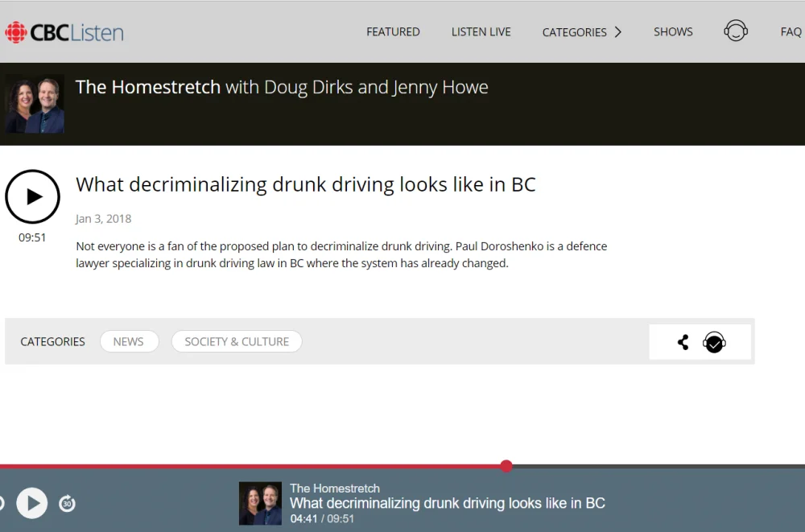Select the Jan 3, 2018 date text

coord(103,219)
